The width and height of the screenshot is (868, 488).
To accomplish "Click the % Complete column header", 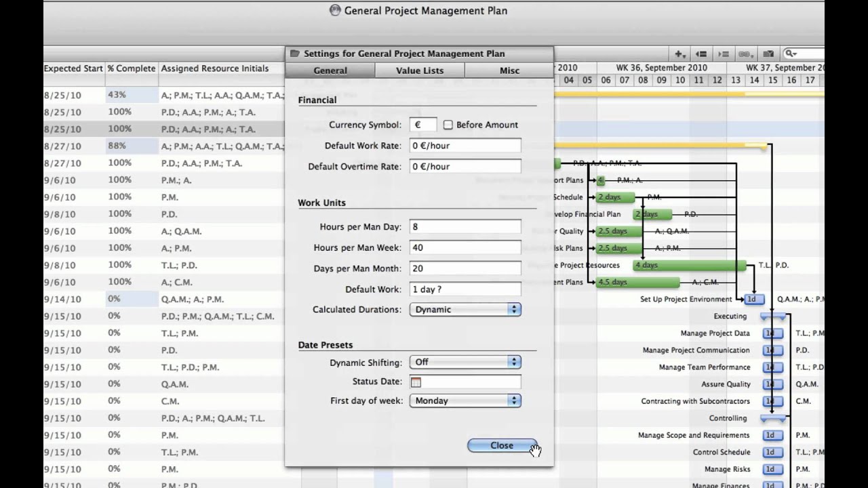I will coord(132,68).
